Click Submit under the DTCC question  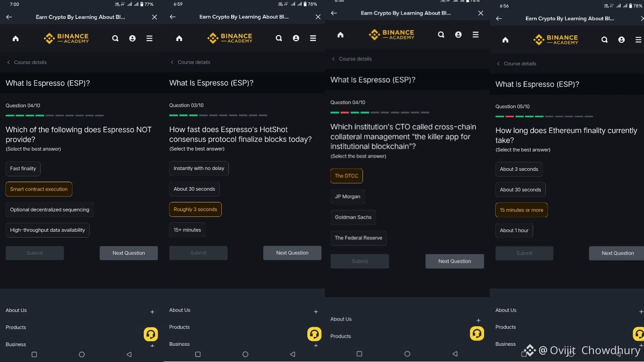click(360, 261)
